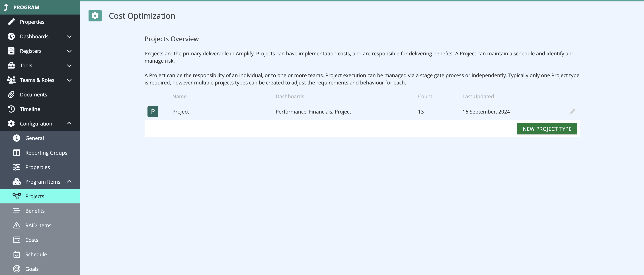Click the Program Items cubes icon
Image resolution: width=644 pixels, height=275 pixels.
[17, 182]
